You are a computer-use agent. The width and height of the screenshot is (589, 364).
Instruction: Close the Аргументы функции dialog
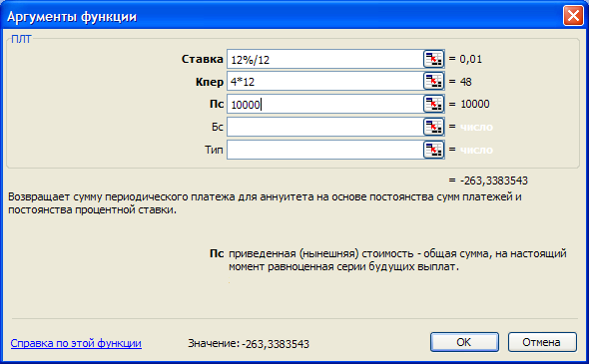573,16
